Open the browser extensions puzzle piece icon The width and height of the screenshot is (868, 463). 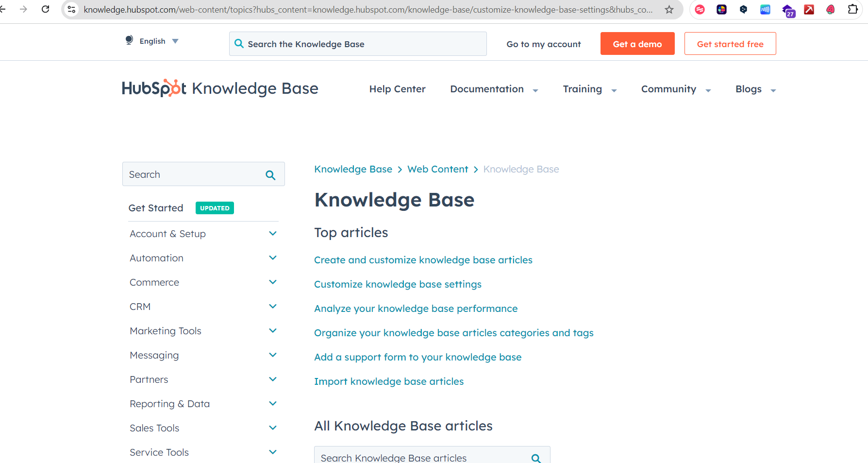click(852, 9)
